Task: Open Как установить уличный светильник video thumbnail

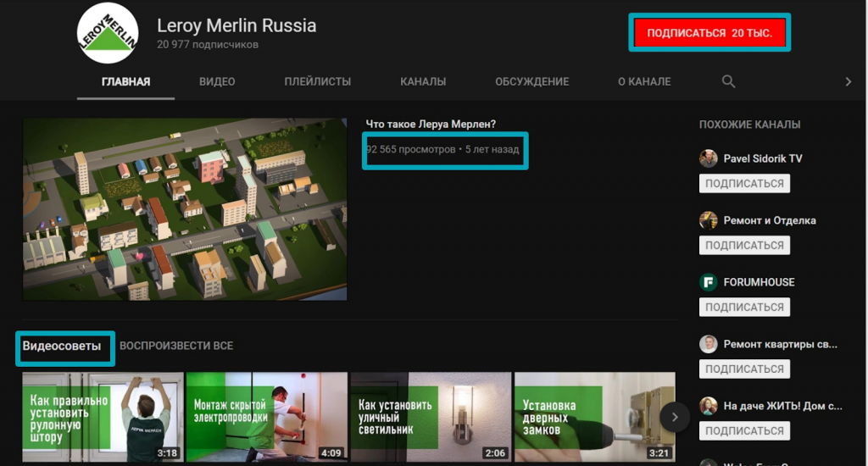Action: 431,417
